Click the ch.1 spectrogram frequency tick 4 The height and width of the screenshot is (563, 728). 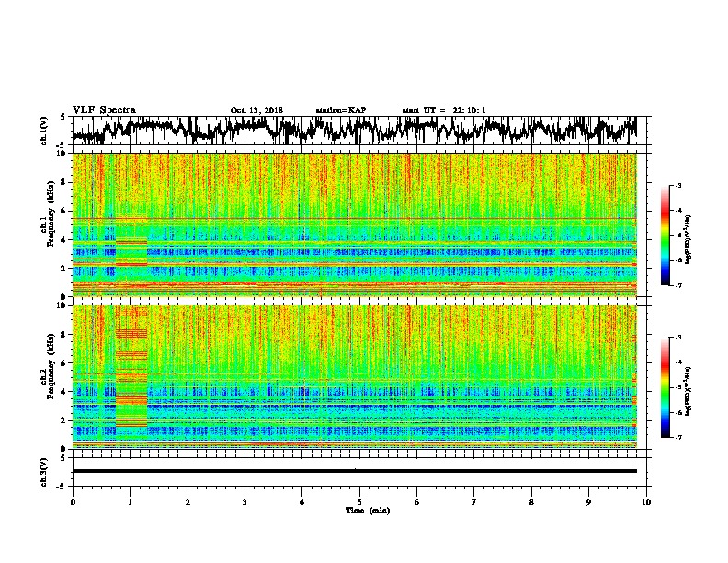point(63,240)
